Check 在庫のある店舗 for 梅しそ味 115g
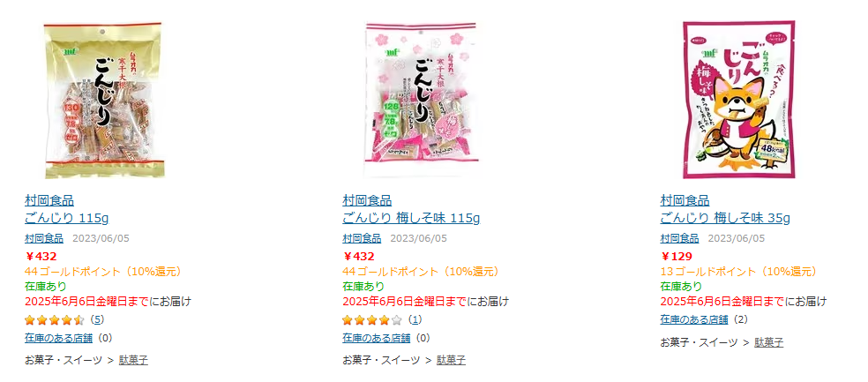This screenshot has height=382, width=868. (x=377, y=338)
